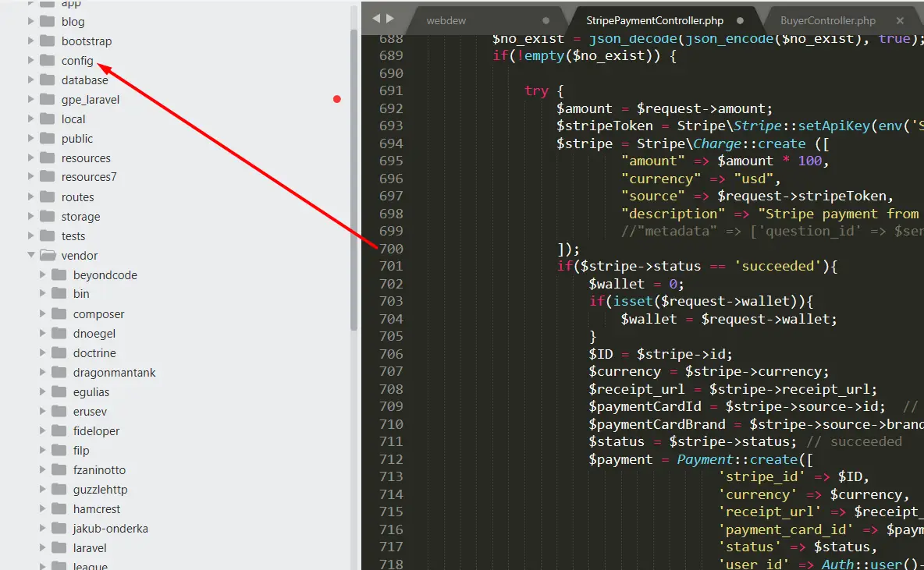Click the public folder icon

47,138
